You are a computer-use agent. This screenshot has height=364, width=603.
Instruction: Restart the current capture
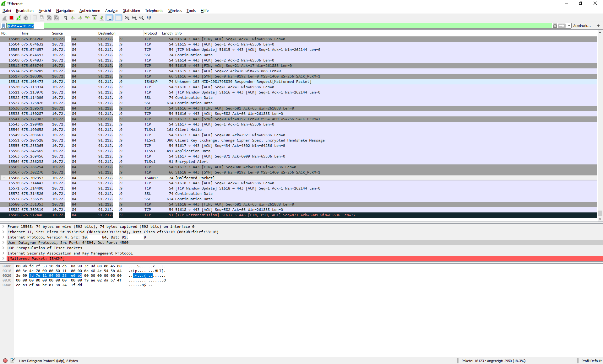19,18
